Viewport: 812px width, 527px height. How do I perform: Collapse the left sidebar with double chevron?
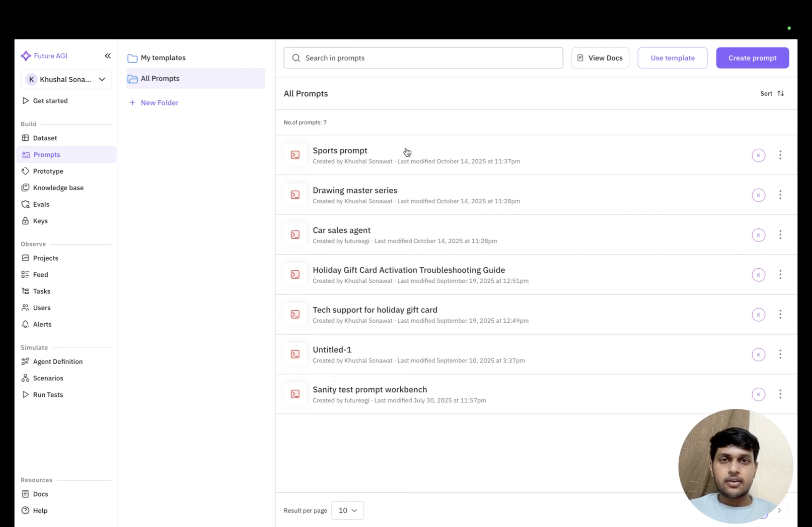pos(107,56)
